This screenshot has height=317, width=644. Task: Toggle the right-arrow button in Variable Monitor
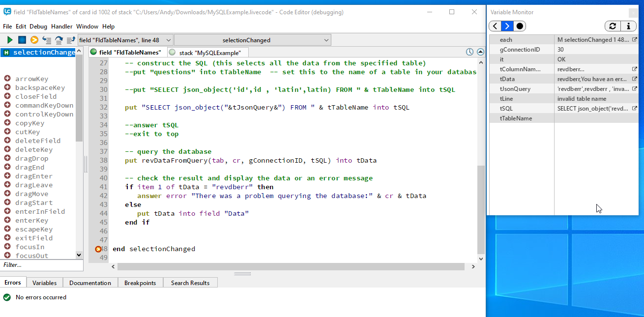click(507, 26)
